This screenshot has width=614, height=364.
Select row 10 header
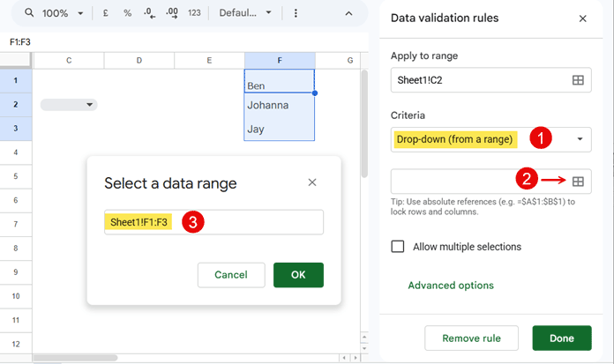tap(16, 296)
